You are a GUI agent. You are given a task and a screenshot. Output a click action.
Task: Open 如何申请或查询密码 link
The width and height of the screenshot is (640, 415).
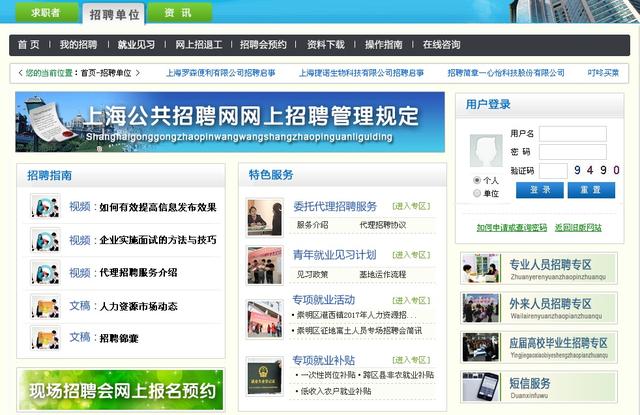coord(512,228)
